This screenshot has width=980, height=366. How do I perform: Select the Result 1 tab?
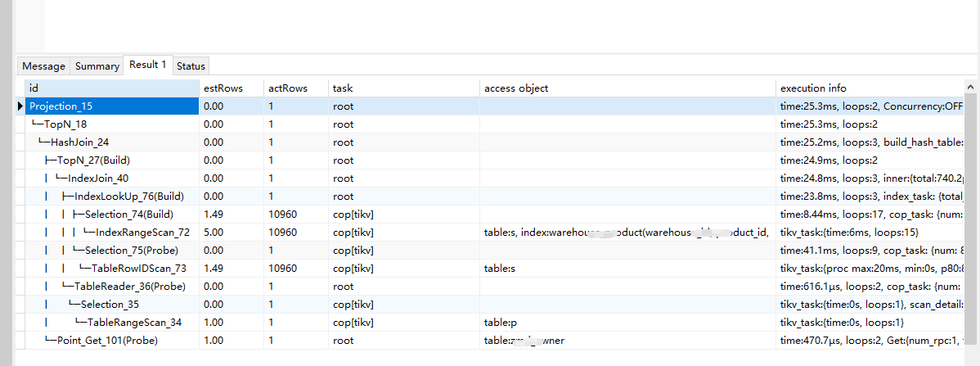coord(148,65)
